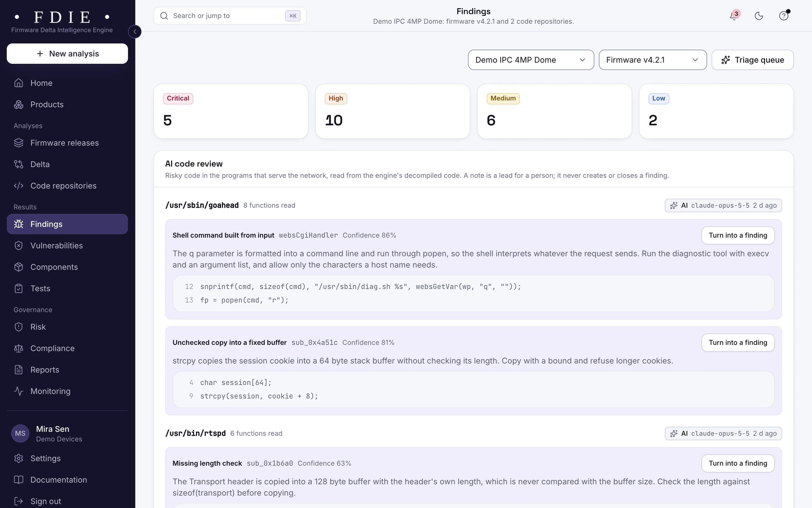The height and width of the screenshot is (508, 812).
Task: Collapse the sidebar with chevron button
Action: pyautogui.click(x=135, y=32)
